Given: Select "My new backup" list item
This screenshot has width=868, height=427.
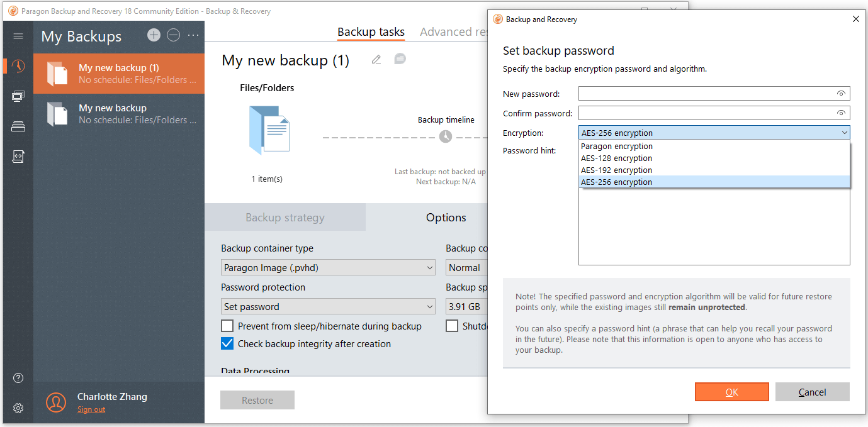Looking at the screenshot, I should point(119,114).
